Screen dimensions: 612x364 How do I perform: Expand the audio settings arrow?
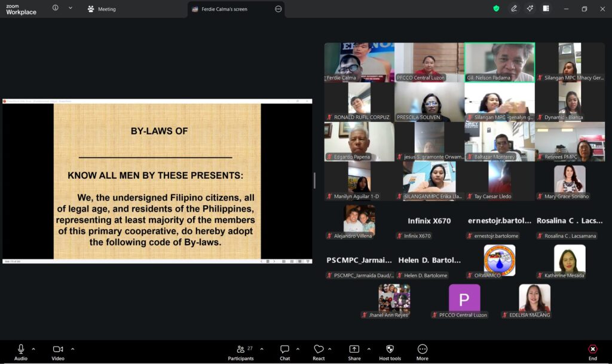coord(33,349)
